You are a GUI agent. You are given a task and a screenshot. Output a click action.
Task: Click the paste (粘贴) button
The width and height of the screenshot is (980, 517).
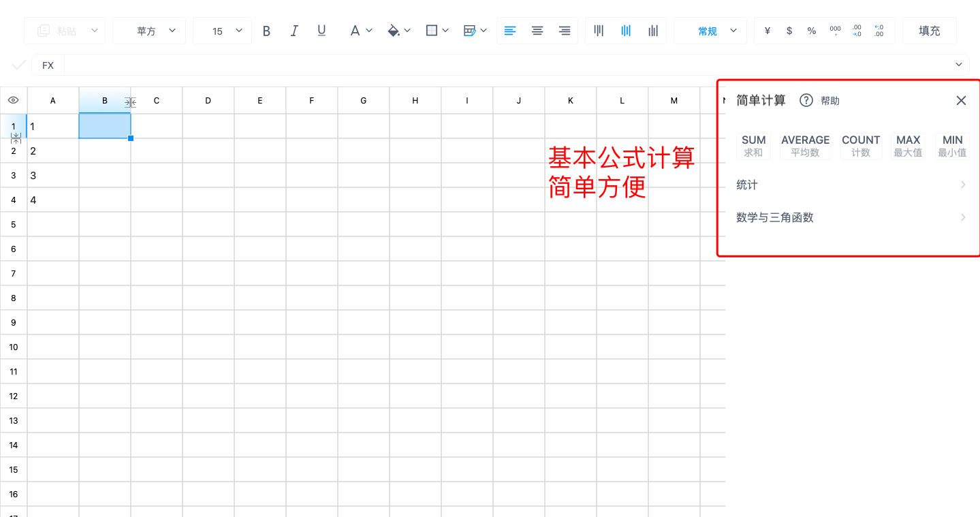coord(56,31)
